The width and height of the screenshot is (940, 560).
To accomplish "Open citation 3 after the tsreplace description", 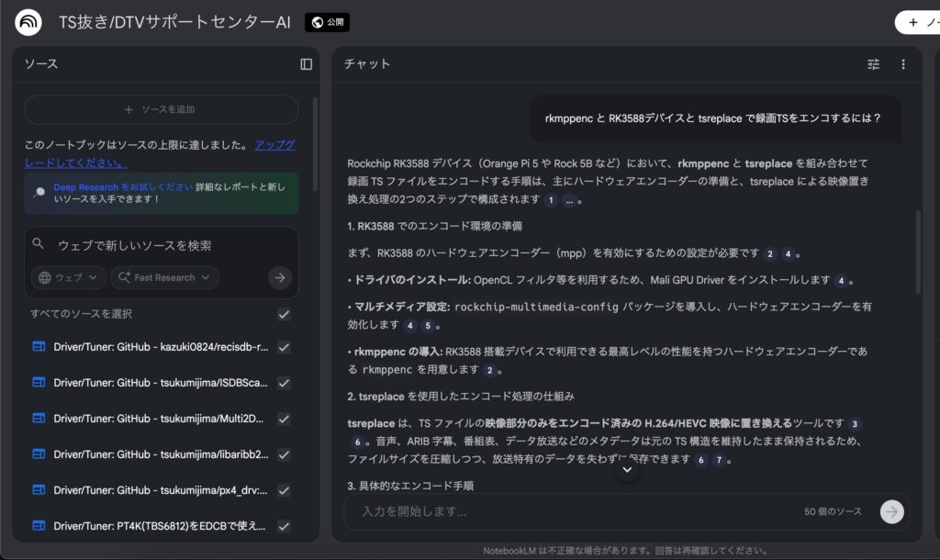I will click(x=855, y=423).
